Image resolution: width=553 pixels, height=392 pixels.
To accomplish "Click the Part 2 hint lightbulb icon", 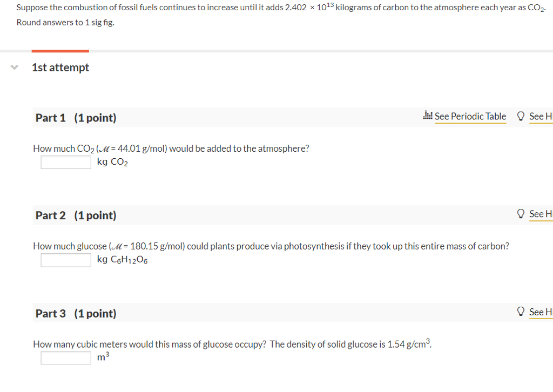I will 521,214.
